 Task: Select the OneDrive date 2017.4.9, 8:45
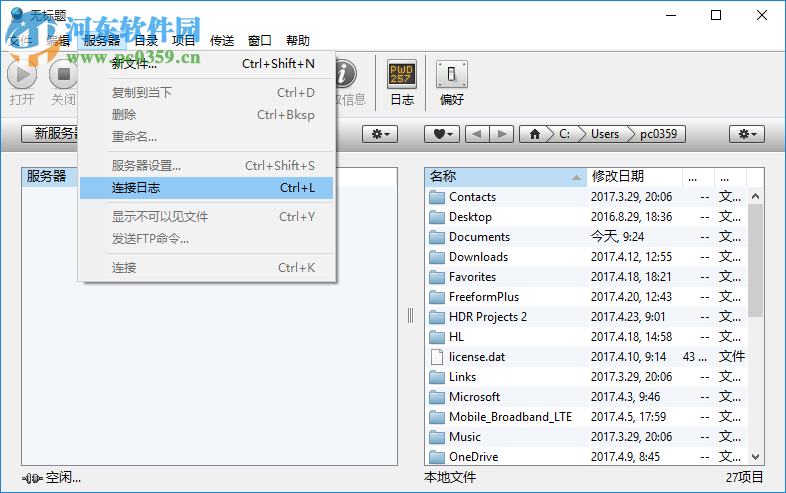[625, 457]
